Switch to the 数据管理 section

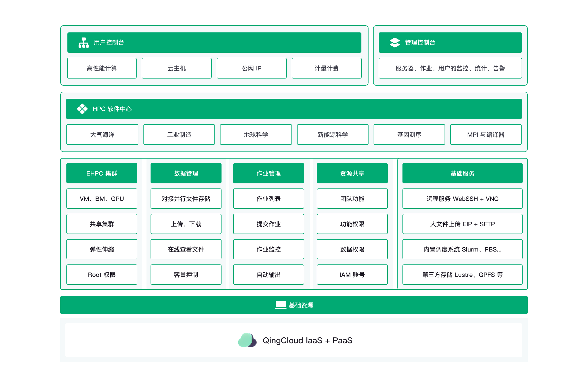[x=186, y=173]
